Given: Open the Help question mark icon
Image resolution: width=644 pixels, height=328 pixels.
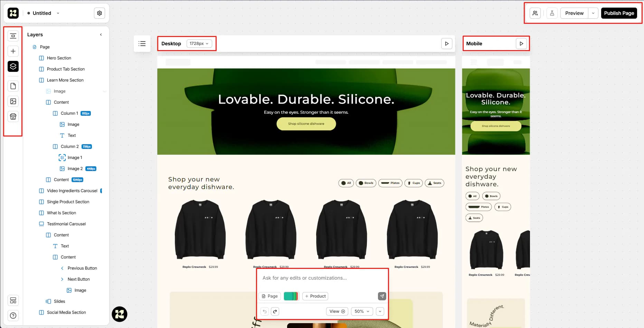Looking at the screenshot, I should point(13,316).
